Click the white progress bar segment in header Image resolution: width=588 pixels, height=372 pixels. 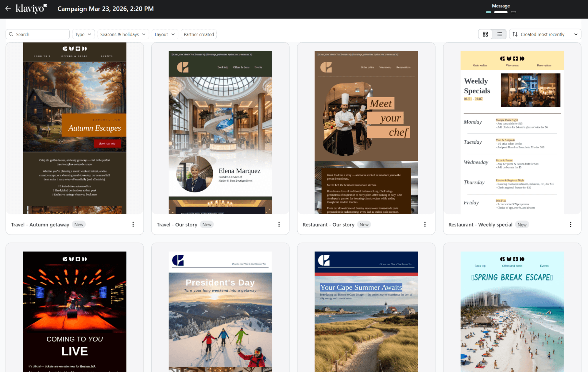(501, 12)
